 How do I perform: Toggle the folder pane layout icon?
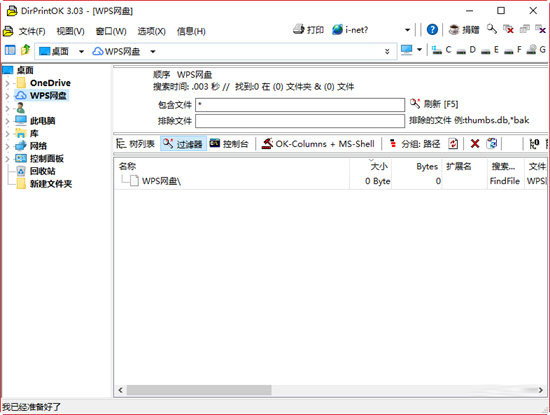click(x=10, y=51)
